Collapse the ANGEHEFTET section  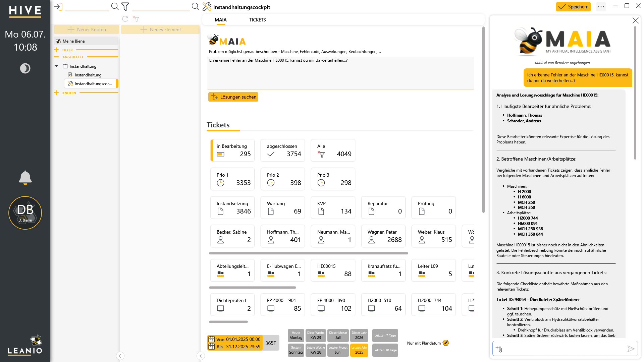point(56,57)
